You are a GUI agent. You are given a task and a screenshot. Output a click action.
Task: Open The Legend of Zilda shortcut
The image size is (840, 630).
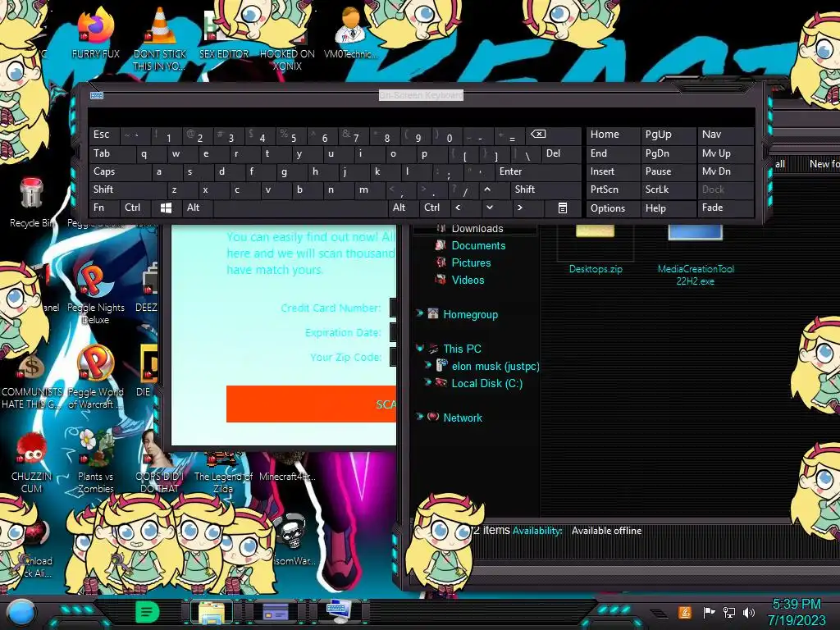click(x=223, y=472)
